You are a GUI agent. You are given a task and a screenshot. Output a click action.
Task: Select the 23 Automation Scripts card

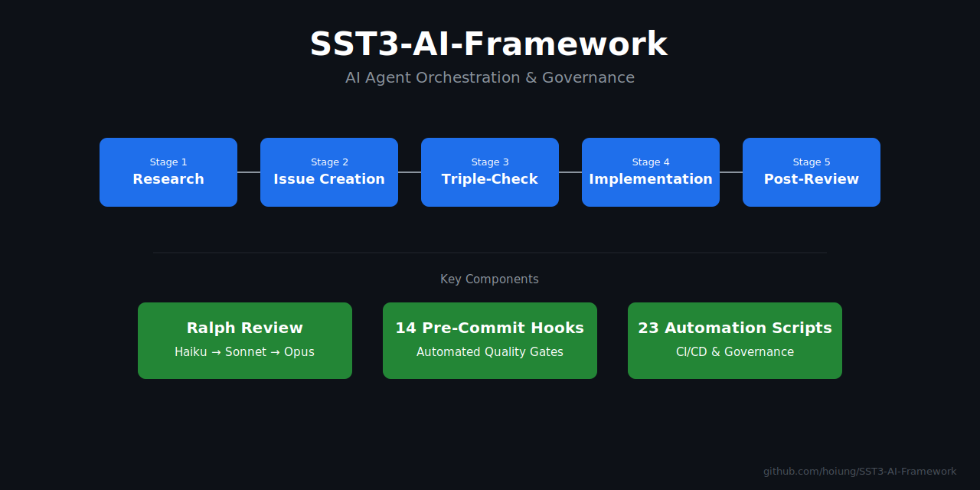[735, 341]
